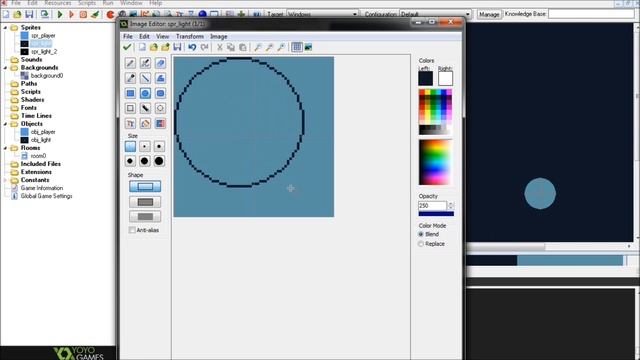640x360 pixels.
Task: Toggle the grid display icon
Action: click(297, 47)
